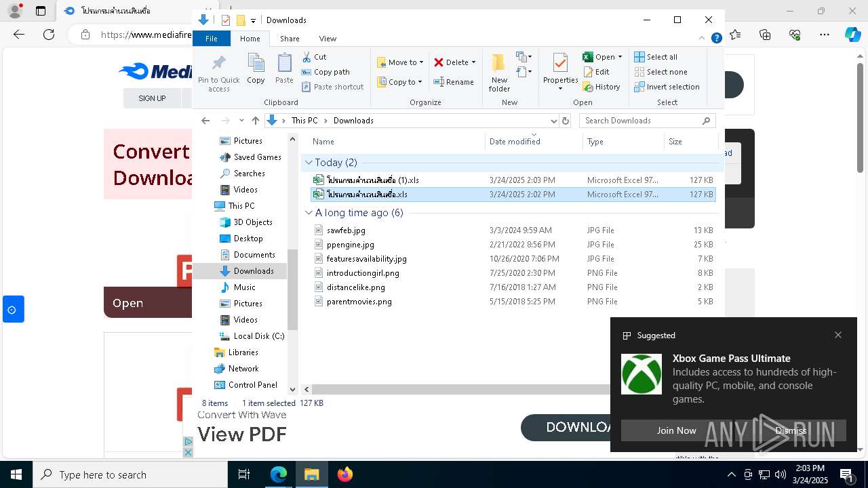868x488 pixels.
Task: Open 3D Objects in navigation pane
Action: tap(246, 222)
